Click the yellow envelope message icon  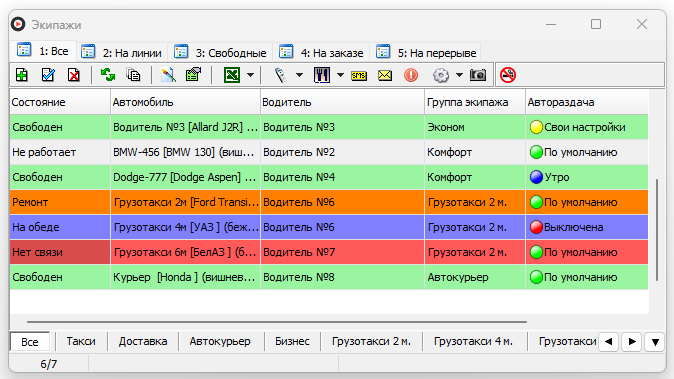[x=385, y=76]
